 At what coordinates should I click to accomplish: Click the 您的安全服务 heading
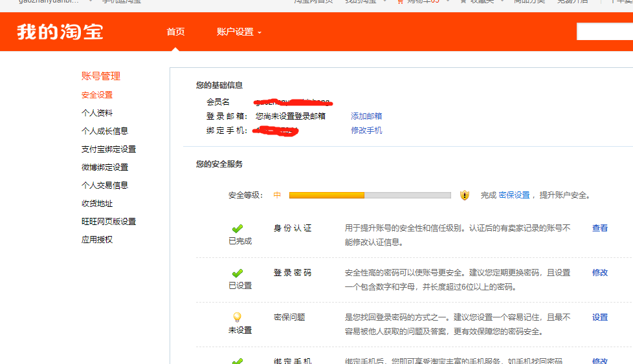coord(219,164)
